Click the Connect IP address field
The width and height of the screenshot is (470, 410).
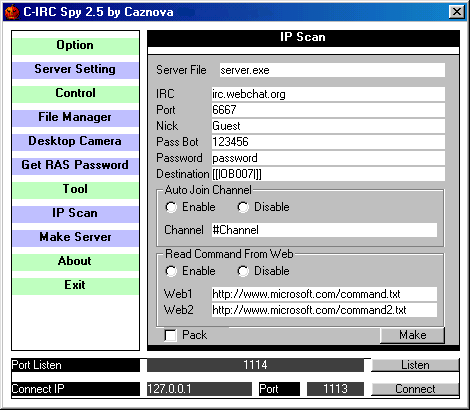(x=199, y=389)
